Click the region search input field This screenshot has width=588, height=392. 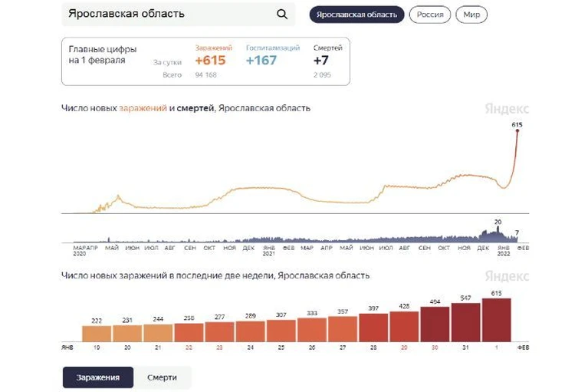pos(179,15)
